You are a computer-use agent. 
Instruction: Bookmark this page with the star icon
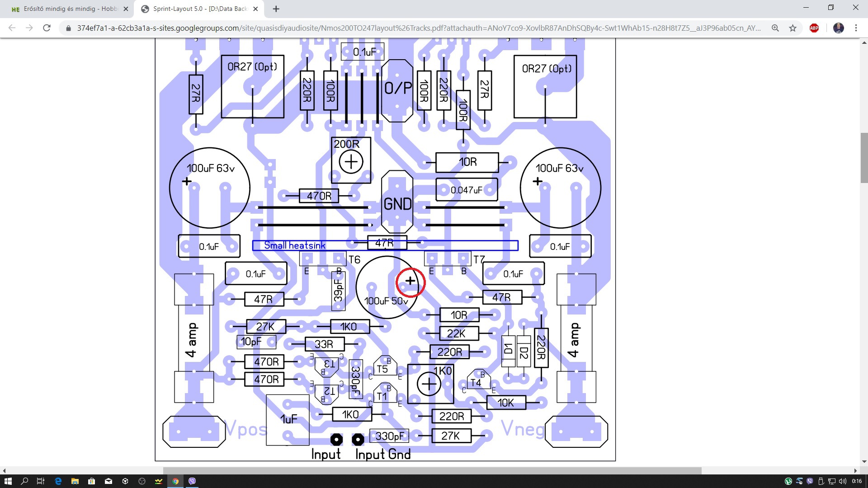tap(793, 28)
